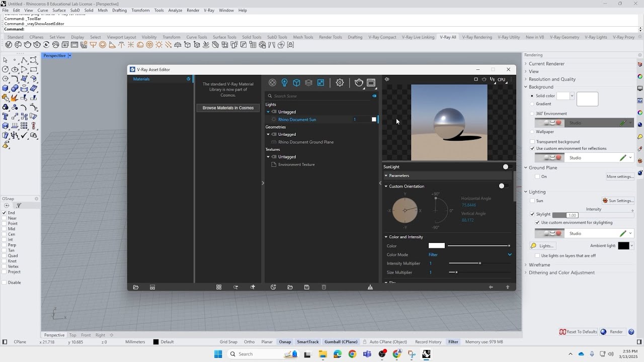This screenshot has height=362, width=644.
Task: Toggle SunLight enable switch
Action: [507, 167]
